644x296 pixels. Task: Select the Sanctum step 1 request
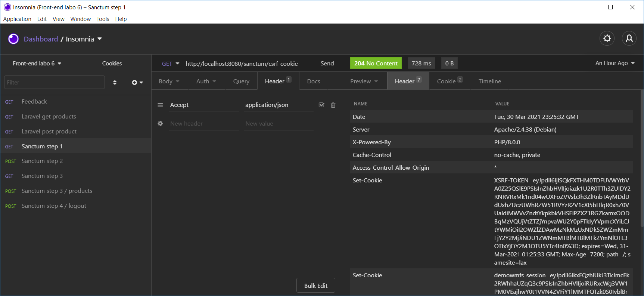click(x=75, y=146)
